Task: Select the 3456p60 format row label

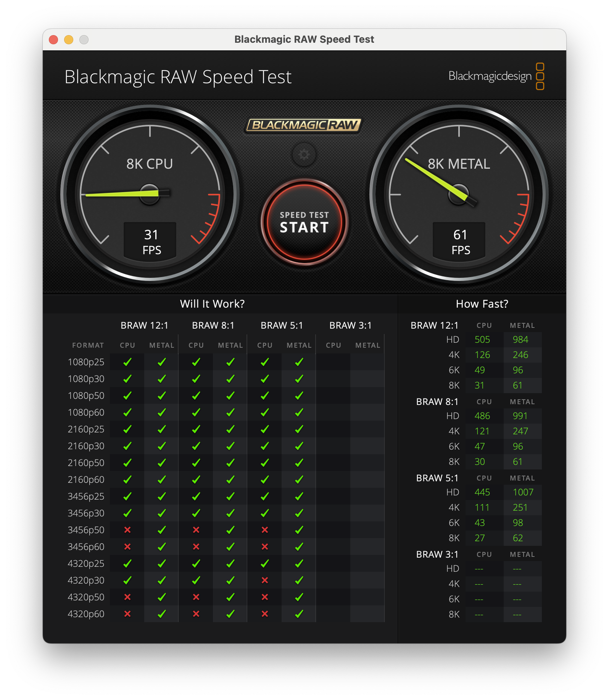Action: coord(86,547)
